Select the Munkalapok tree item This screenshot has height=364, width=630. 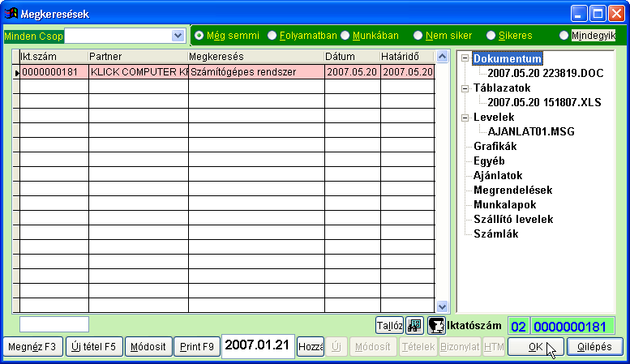tap(504, 205)
